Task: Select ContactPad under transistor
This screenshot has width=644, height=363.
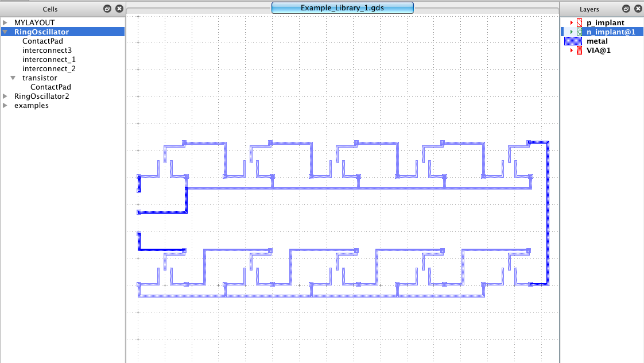Action: 51,87
